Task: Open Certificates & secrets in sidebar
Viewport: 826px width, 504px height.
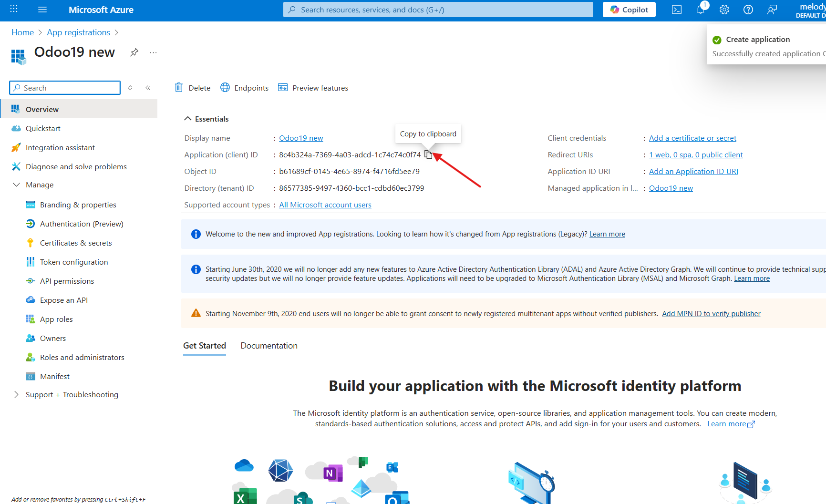Action: [x=76, y=243]
